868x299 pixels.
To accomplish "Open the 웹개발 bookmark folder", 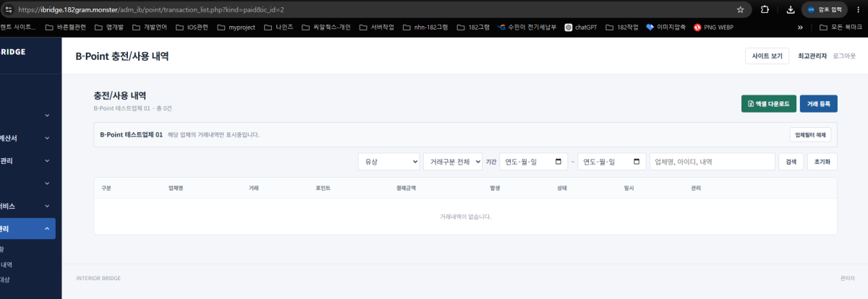I will (x=109, y=27).
